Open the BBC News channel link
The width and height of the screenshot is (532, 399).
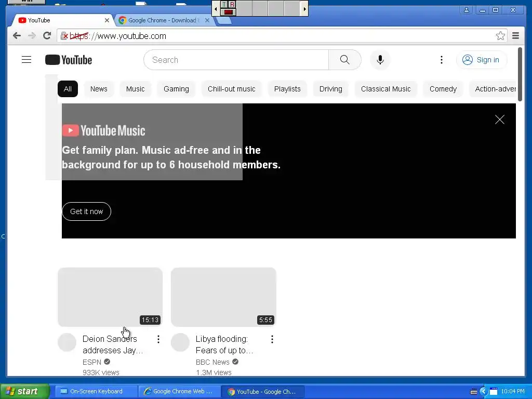click(x=212, y=362)
